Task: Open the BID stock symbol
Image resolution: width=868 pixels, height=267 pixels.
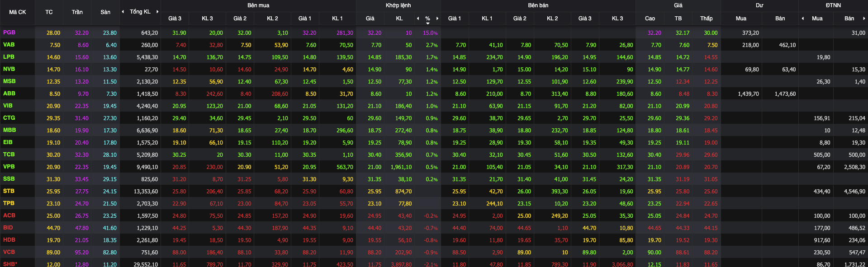Action: (x=8, y=228)
